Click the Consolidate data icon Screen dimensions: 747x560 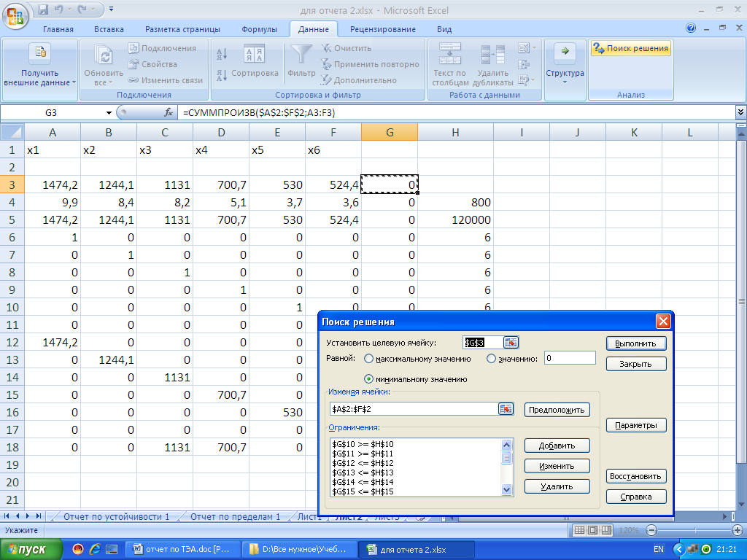(524, 64)
